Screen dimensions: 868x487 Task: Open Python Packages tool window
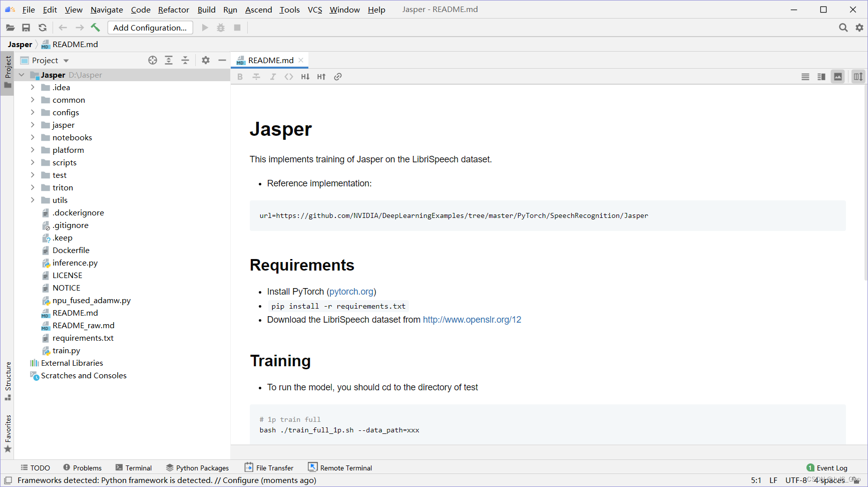[197, 467]
